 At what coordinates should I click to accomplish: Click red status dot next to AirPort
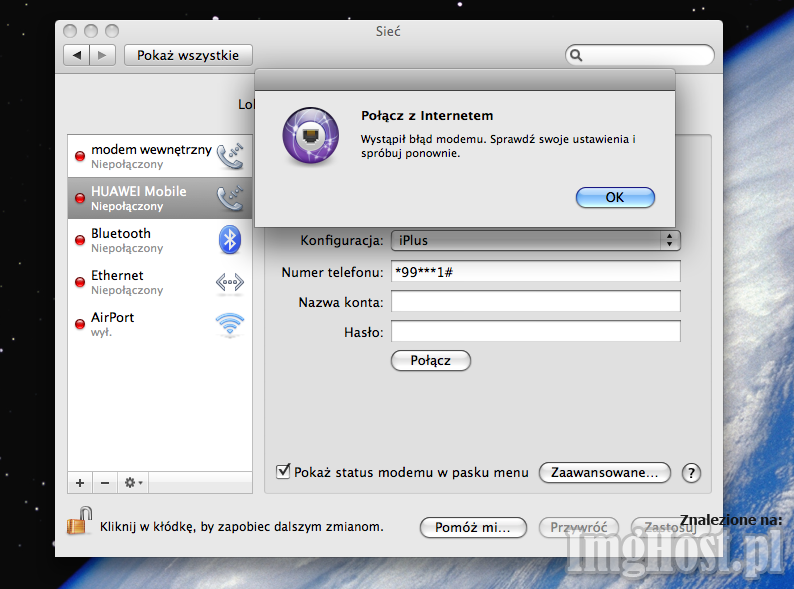point(80,324)
